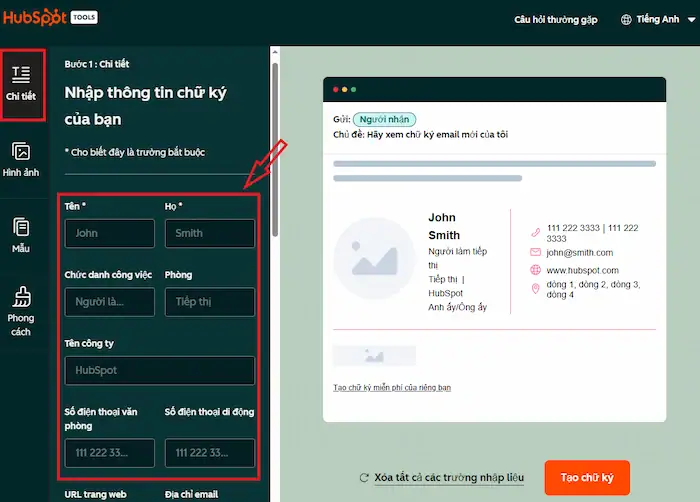Click the office phone number field
This screenshot has height=502, width=700.
pyautogui.click(x=110, y=453)
